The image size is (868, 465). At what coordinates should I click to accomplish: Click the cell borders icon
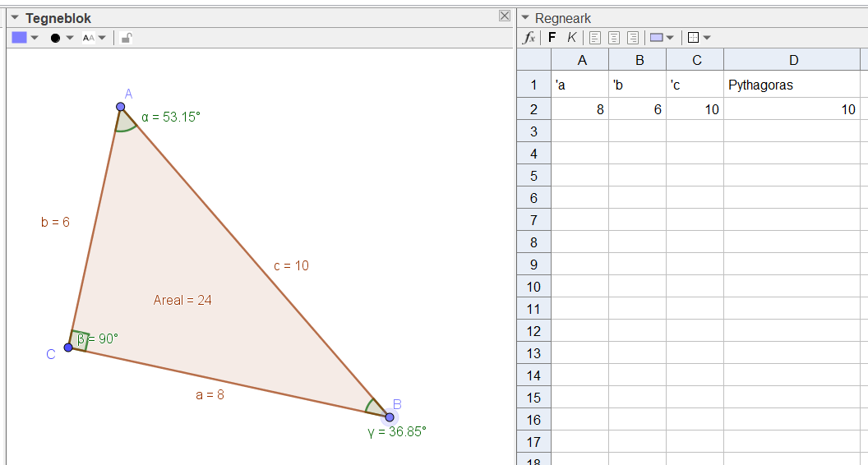tap(693, 38)
